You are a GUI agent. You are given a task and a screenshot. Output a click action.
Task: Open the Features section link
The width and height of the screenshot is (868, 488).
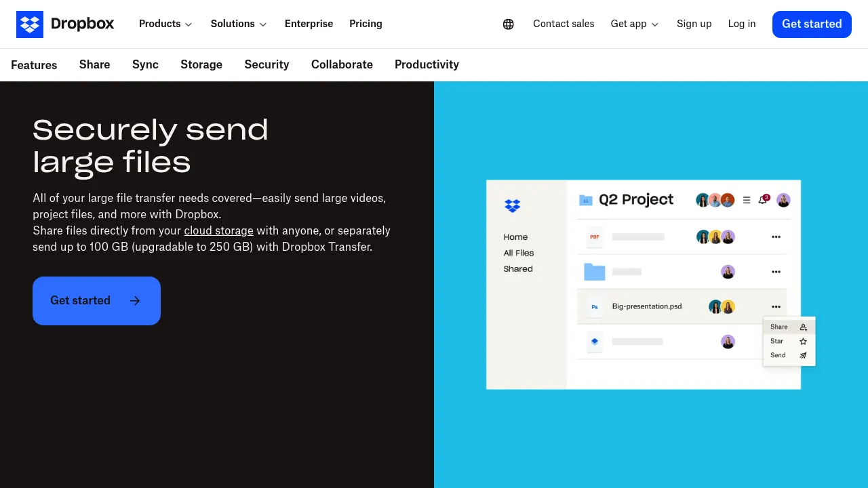pos(34,65)
